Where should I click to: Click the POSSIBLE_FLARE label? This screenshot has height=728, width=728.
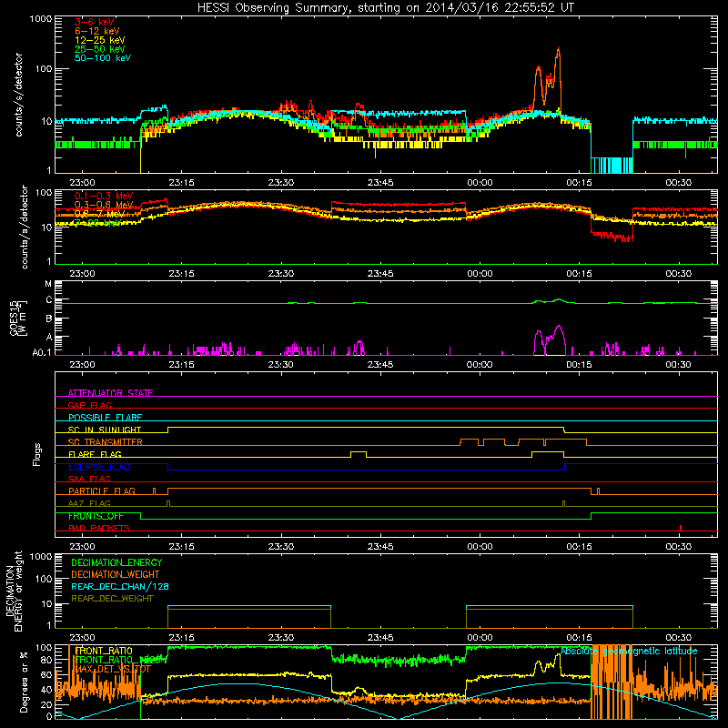105,418
